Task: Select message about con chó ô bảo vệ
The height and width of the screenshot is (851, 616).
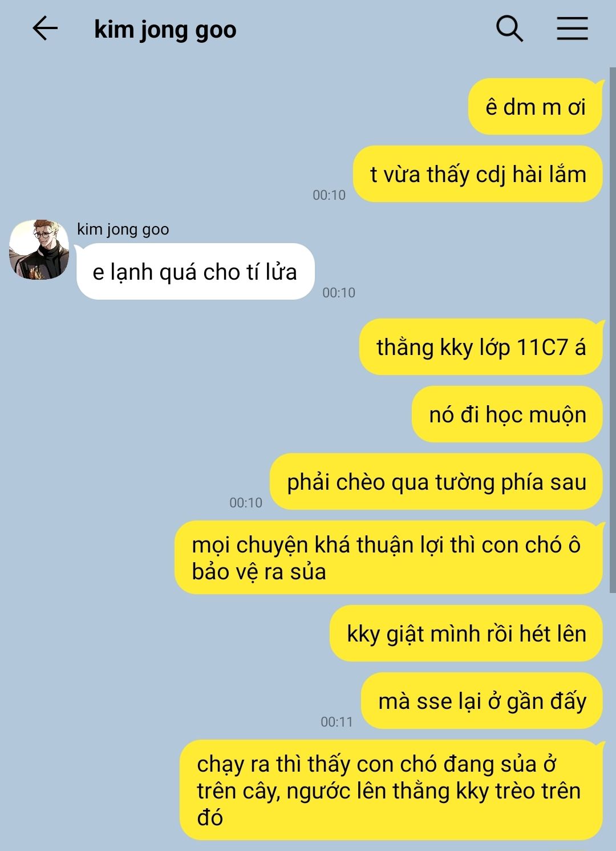Action: click(388, 558)
